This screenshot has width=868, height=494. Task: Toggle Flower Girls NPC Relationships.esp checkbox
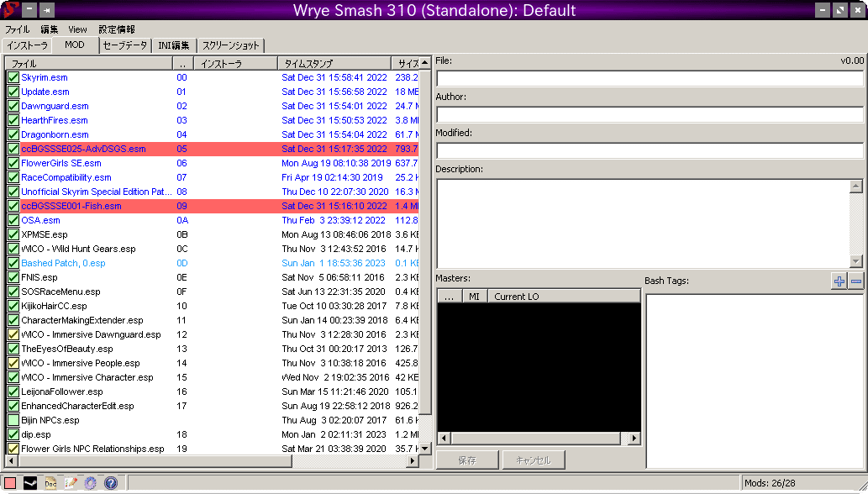(x=13, y=449)
